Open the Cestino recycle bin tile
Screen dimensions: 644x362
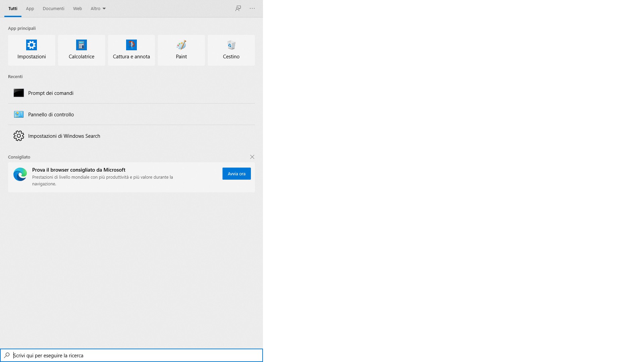pyautogui.click(x=231, y=50)
